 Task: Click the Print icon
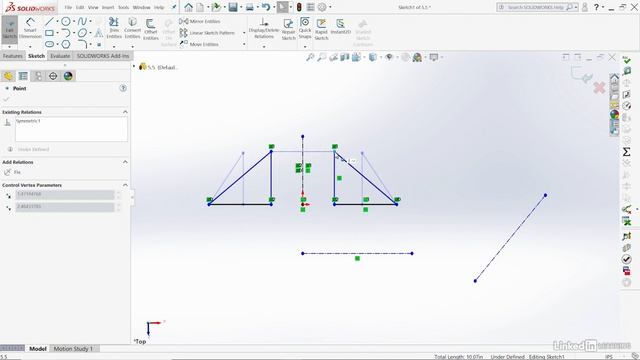point(249,7)
